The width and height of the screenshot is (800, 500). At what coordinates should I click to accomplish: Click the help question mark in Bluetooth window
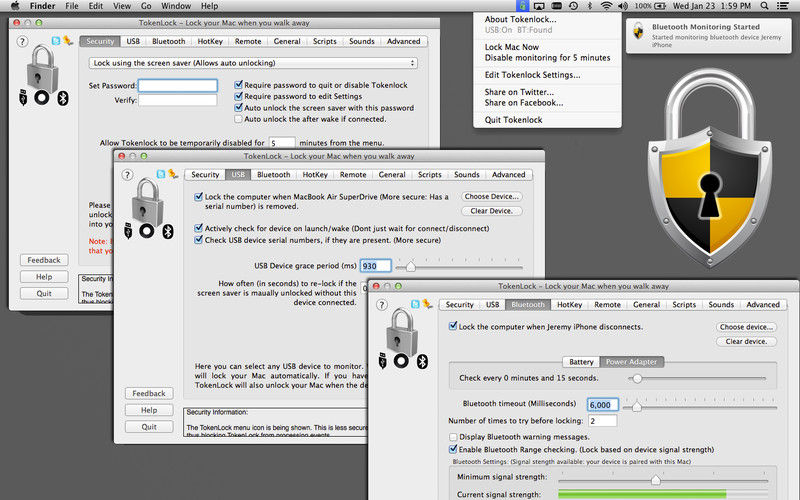[x=382, y=305]
